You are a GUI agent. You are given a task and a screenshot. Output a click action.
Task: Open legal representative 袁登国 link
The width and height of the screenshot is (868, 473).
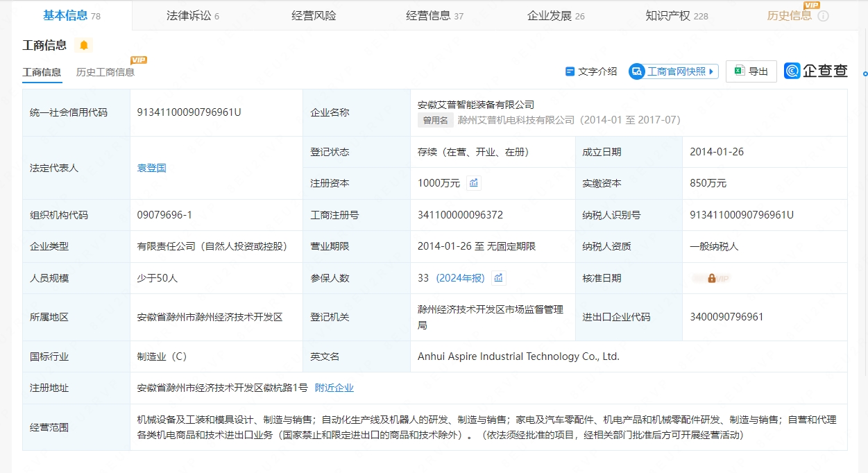point(151,168)
